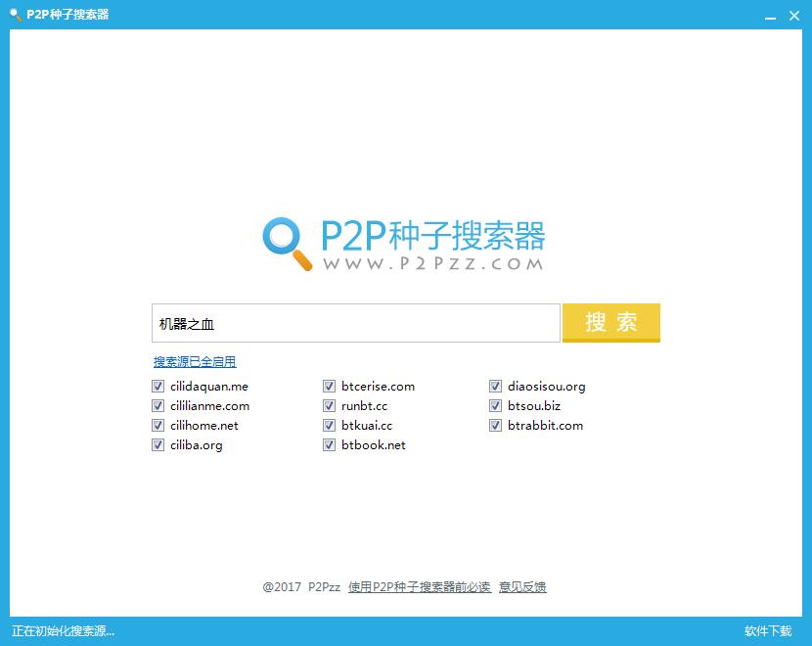Viewport: 812px width, 646px height.
Task: Disable the btkuai.cc search source
Action: [x=330, y=425]
